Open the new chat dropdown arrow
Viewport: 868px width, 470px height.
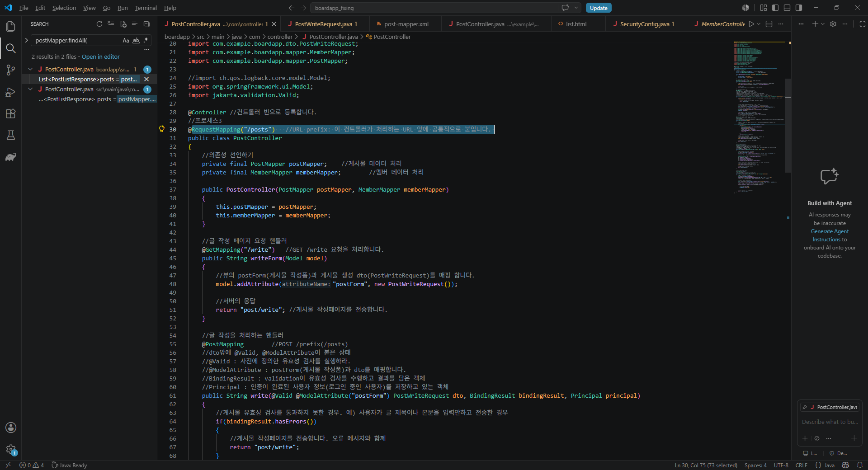click(823, 24)
